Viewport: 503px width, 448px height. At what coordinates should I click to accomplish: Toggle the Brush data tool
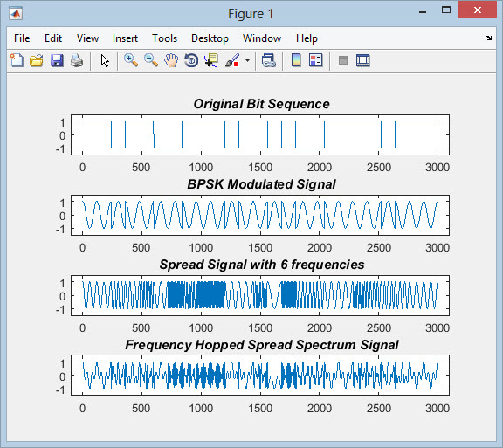(x=232, y=60)
